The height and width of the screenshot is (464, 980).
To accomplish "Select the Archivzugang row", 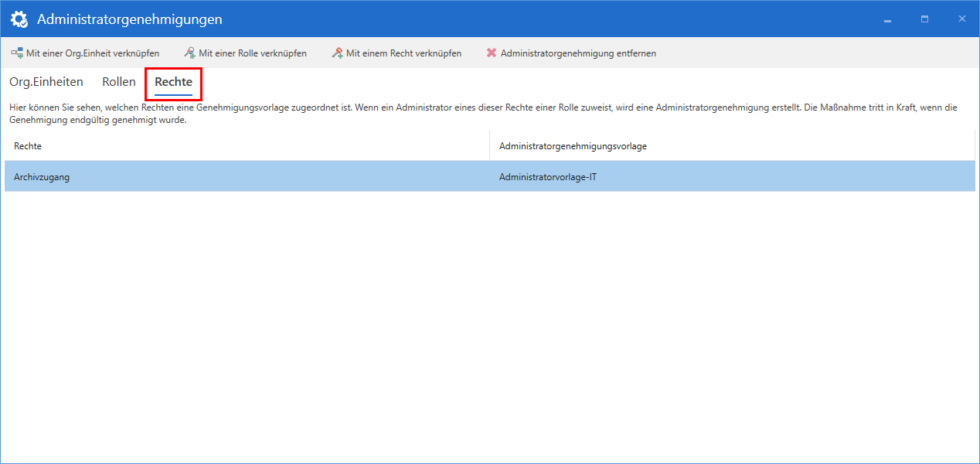I will 232,176.
